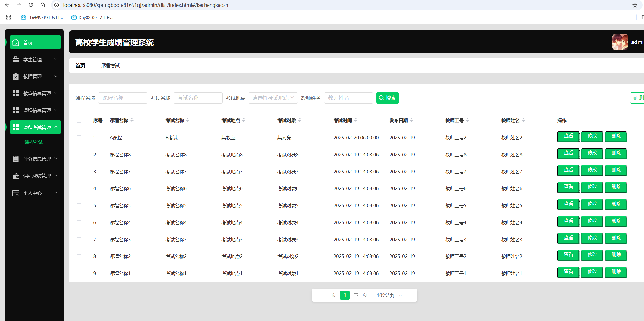Open browser home page icon

click(42, 5)
